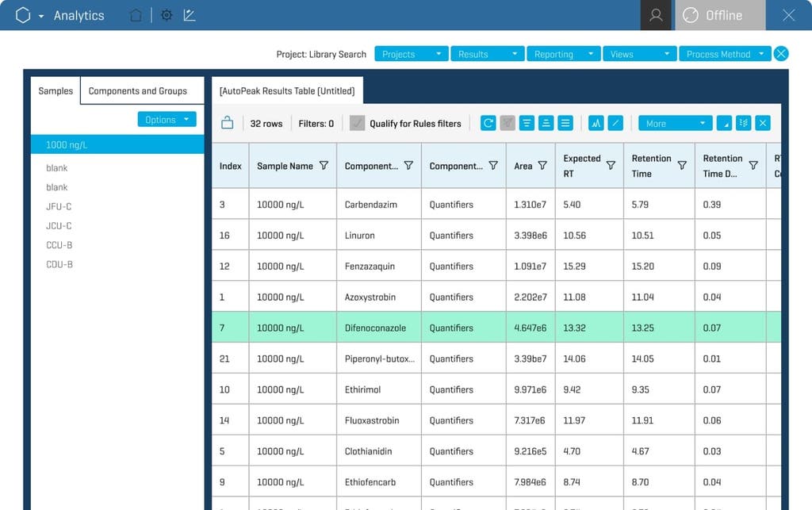The image size is (812, 510).
Task: Refresh the AutoPeak results table
Action: pos(488,123)
